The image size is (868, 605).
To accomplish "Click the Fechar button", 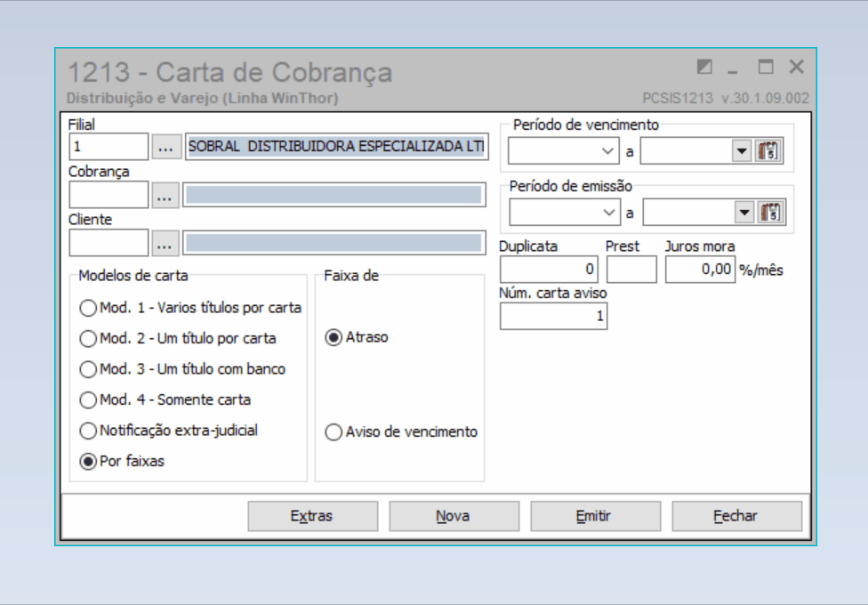I will [736, 516].
